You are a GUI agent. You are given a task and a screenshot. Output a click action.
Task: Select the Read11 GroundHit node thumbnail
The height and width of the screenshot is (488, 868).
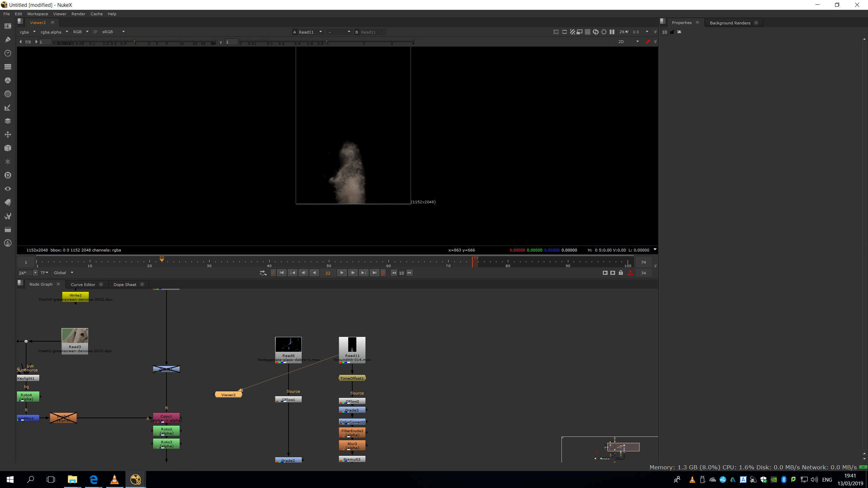(x=352, y=345)
